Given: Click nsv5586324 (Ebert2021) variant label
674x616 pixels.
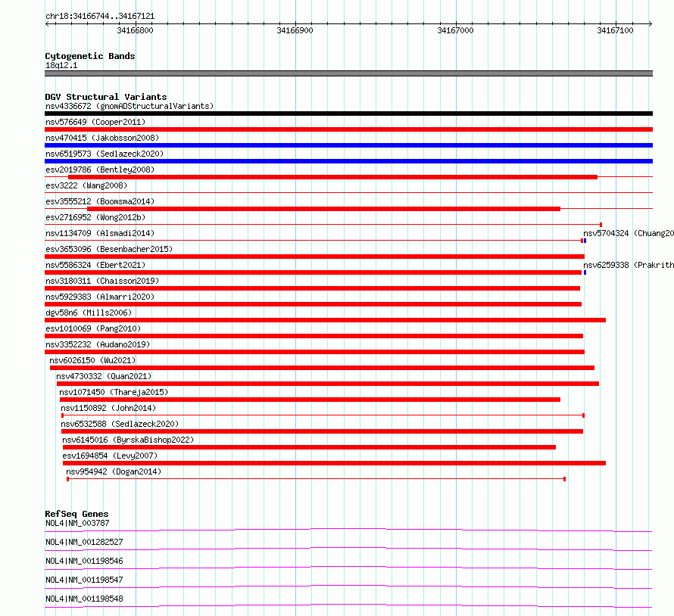Looking at the screenshot, I should [95, 265].
